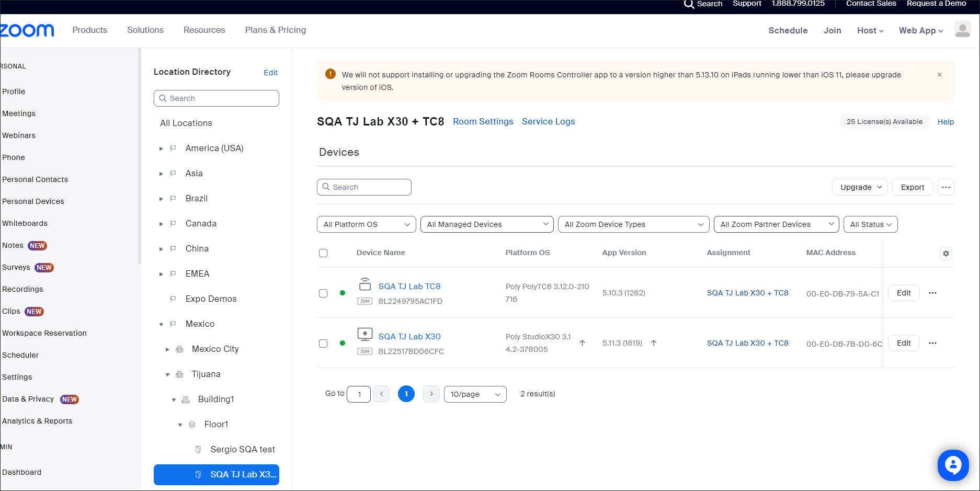Open the All Platform OS dropdown

click(x=366, y=224)
